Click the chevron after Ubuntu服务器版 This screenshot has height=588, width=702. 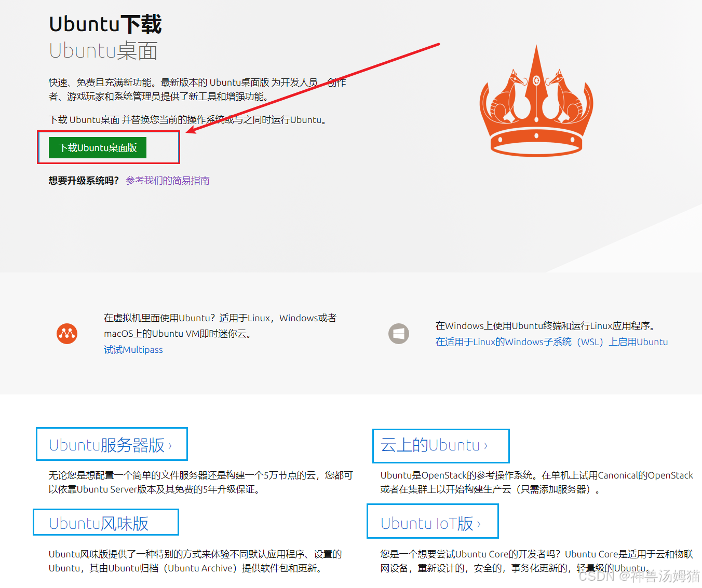[x=170, y=446]
